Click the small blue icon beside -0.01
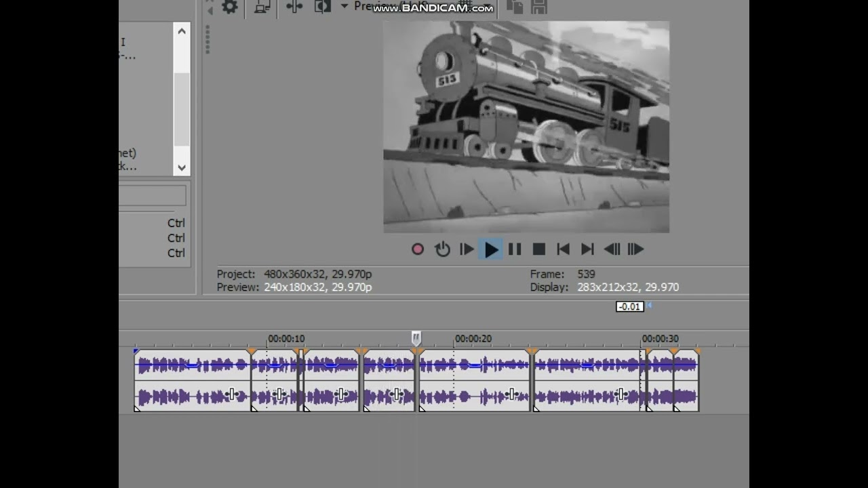 tap(649, 306)
